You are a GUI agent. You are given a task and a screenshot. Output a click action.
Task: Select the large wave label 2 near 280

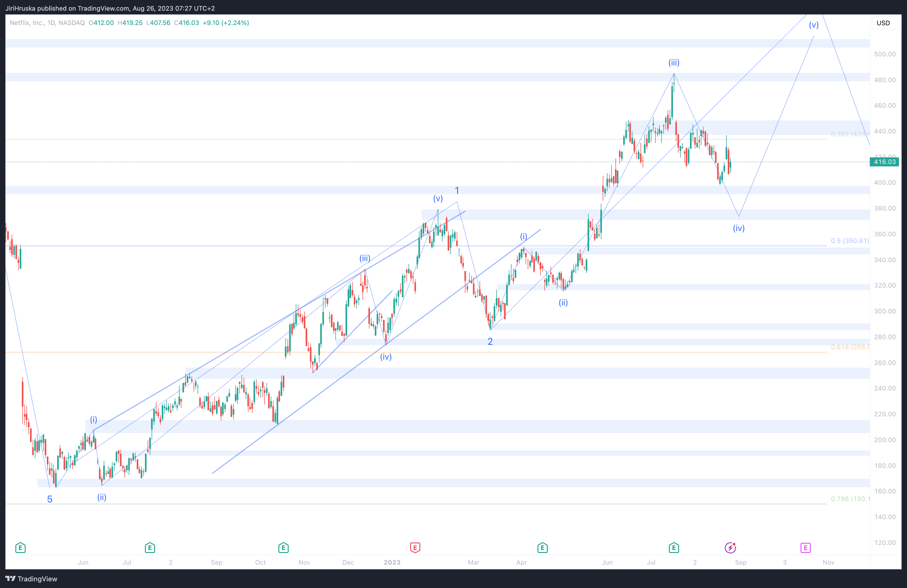(490, 342)
